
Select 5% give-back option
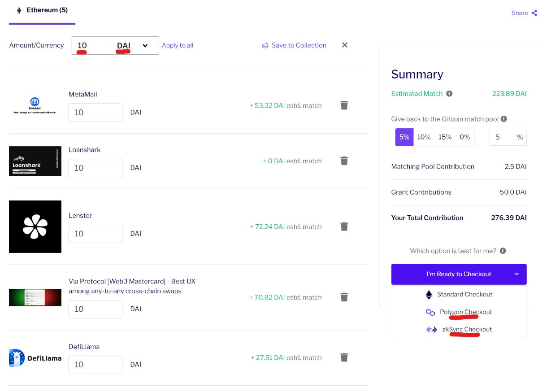pyautogui.click(x=404, y=137)
